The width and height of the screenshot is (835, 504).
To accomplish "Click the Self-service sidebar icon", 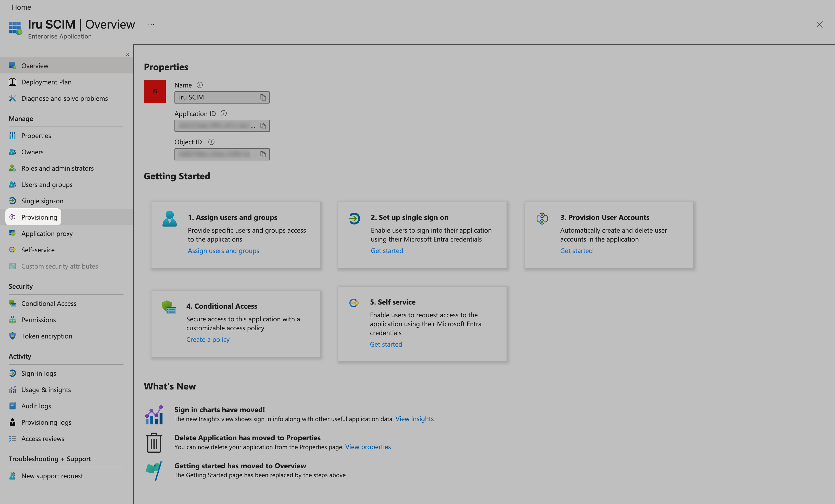I will tap(12, 249).
